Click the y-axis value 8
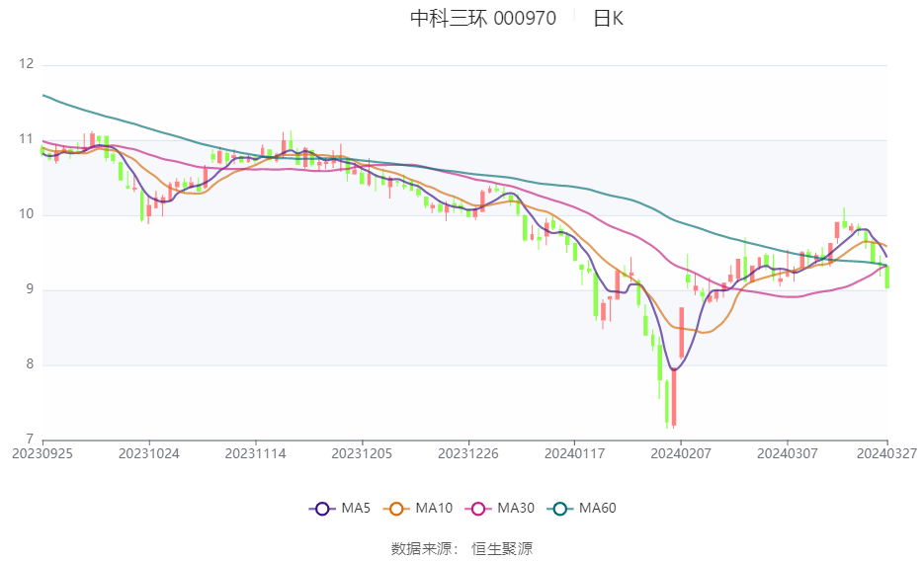This screenshot has height=561, width=924. (x=30, y=364)
